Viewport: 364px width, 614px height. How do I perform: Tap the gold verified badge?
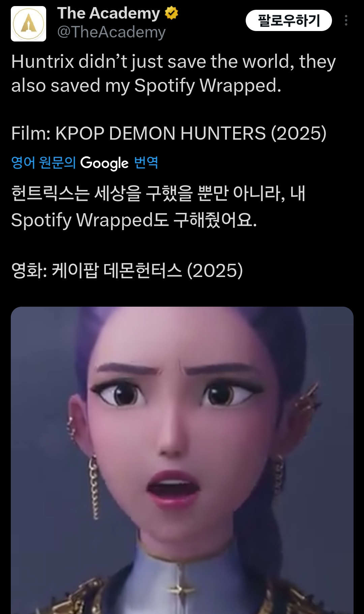[172, 13]
